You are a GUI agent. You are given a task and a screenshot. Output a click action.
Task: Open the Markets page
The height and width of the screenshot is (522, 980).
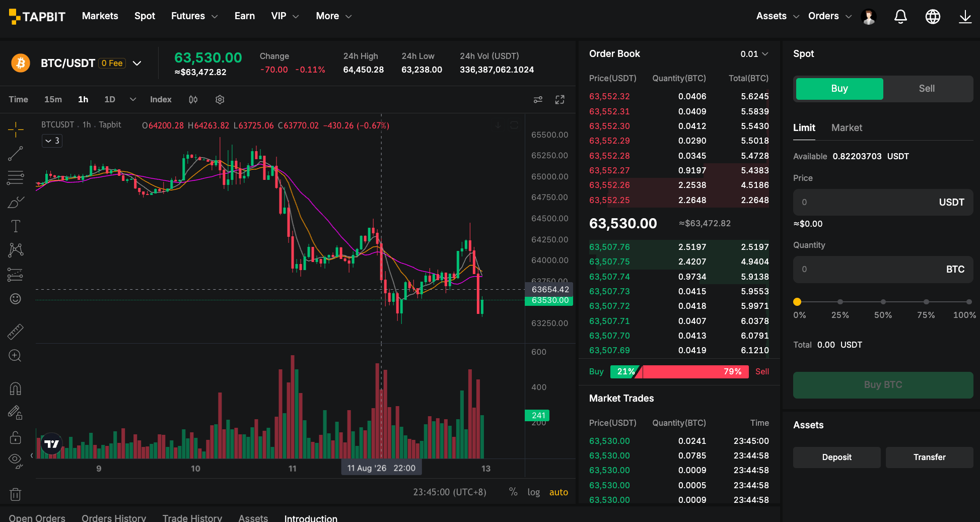pyautogui.click(x=100, y=16)
